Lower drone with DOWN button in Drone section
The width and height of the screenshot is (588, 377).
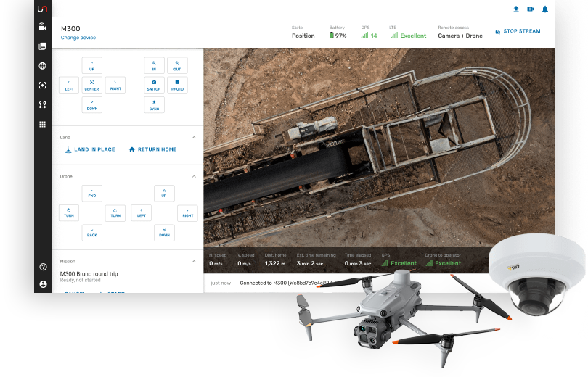164,233
